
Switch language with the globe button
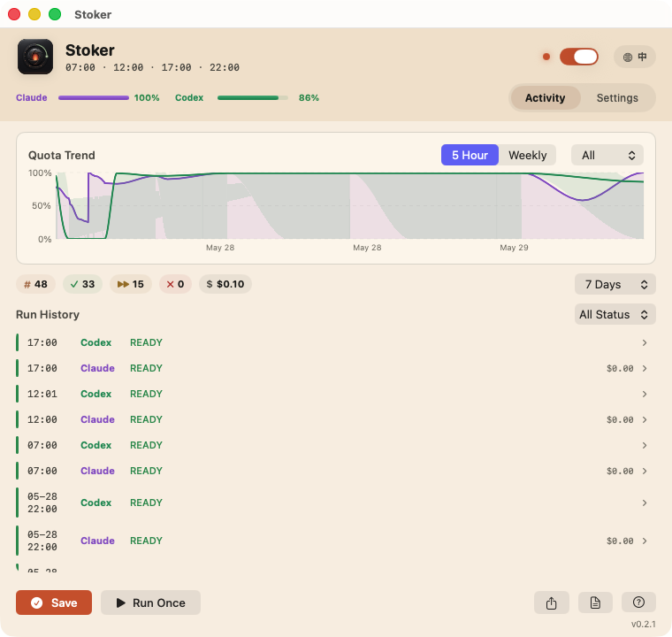coord(634,57)
